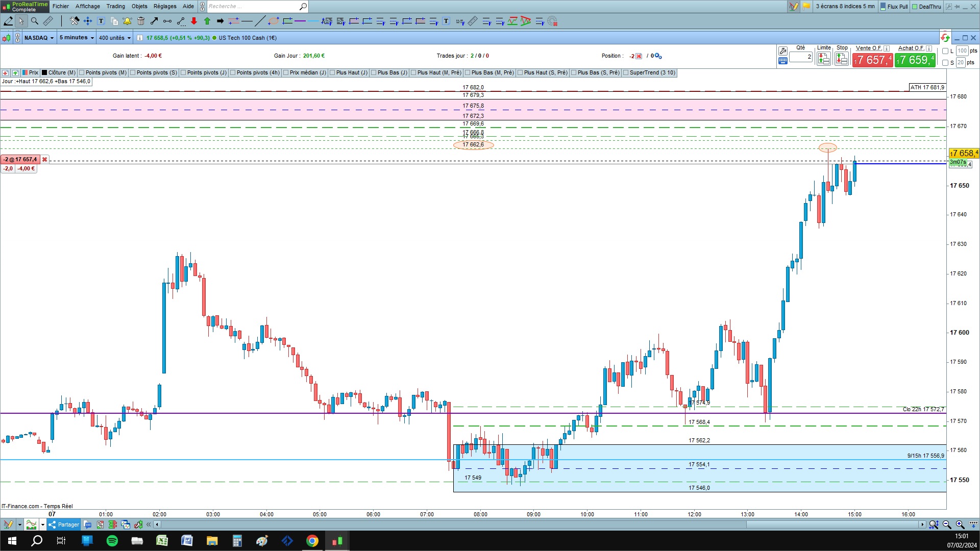
Task: Select the magnifier zoom tool in toolbar
Action: [35, 21]
